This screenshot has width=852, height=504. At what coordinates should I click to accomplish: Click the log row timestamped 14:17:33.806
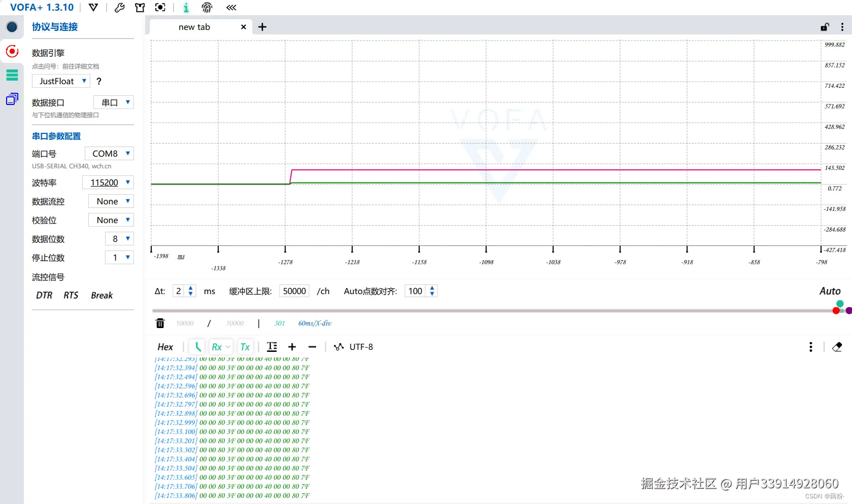coord(232,495)
